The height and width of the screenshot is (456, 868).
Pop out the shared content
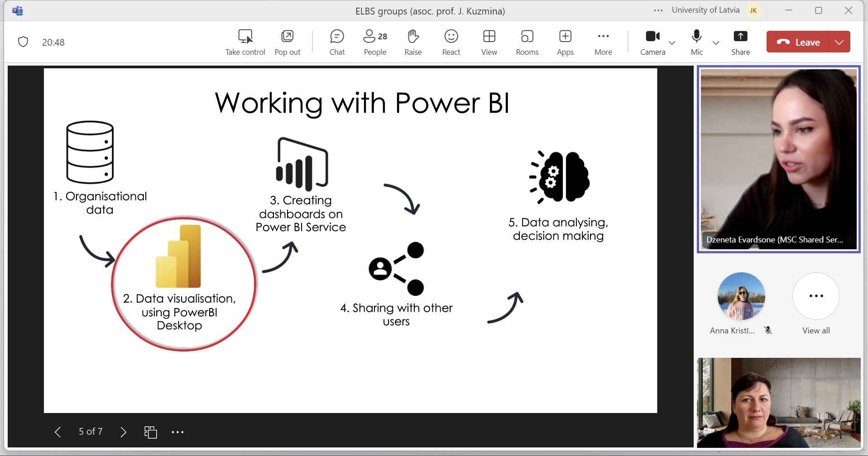click(288, 43)
